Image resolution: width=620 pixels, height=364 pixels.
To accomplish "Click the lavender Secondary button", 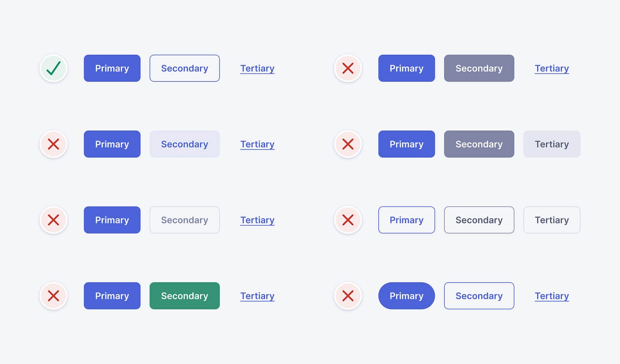I will (184, 144).
